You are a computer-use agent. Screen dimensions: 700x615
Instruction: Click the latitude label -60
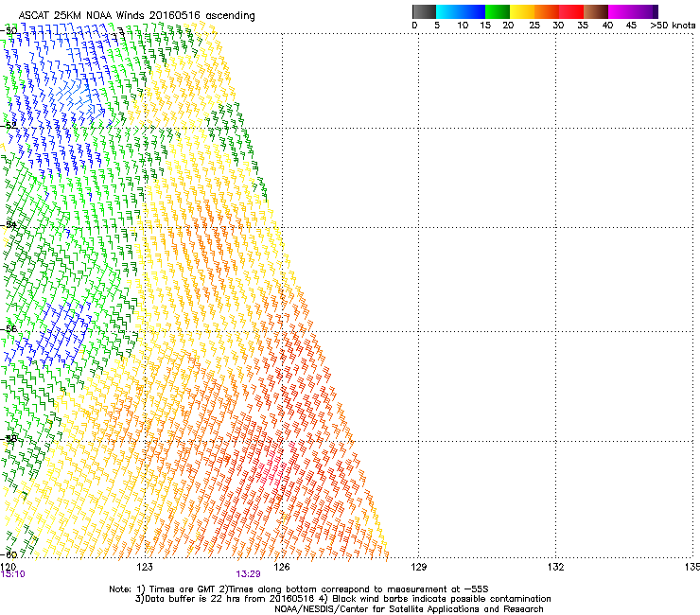tap(9, 554)
